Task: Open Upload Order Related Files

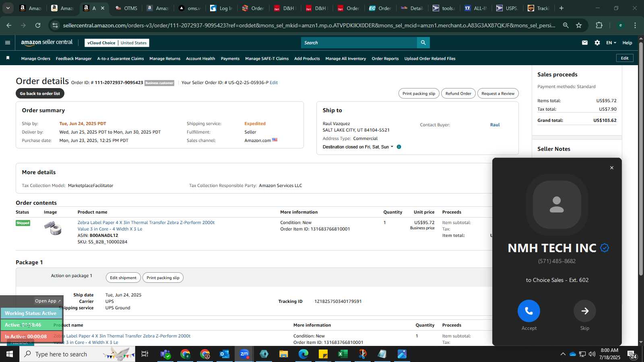Action: pos(430,59)
